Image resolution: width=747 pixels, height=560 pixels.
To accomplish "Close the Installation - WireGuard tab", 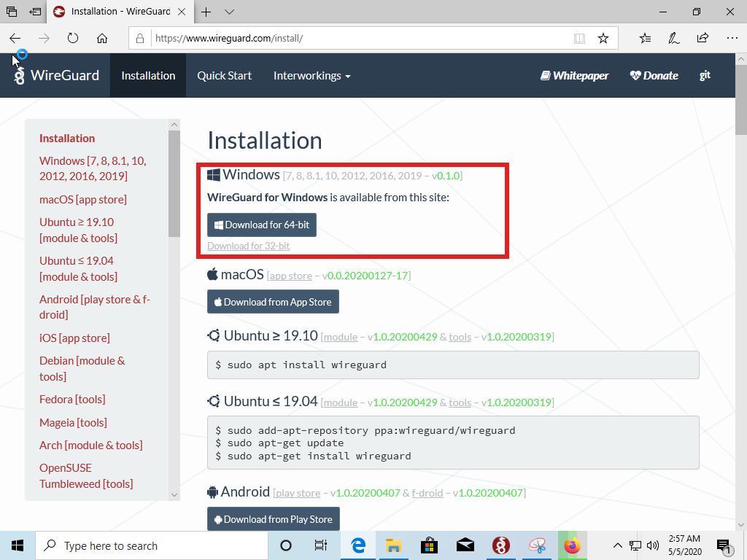I will (182, 12).
